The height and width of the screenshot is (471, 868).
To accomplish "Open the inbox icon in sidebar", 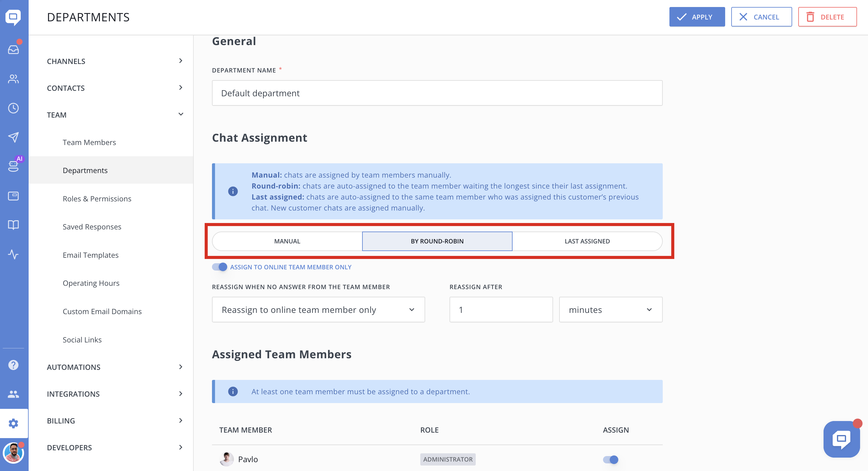I will [x=13, y=50].
